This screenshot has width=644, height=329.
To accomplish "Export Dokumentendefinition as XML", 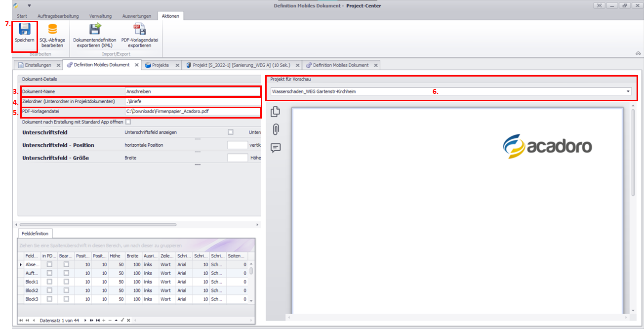I will tap(94, 30).
